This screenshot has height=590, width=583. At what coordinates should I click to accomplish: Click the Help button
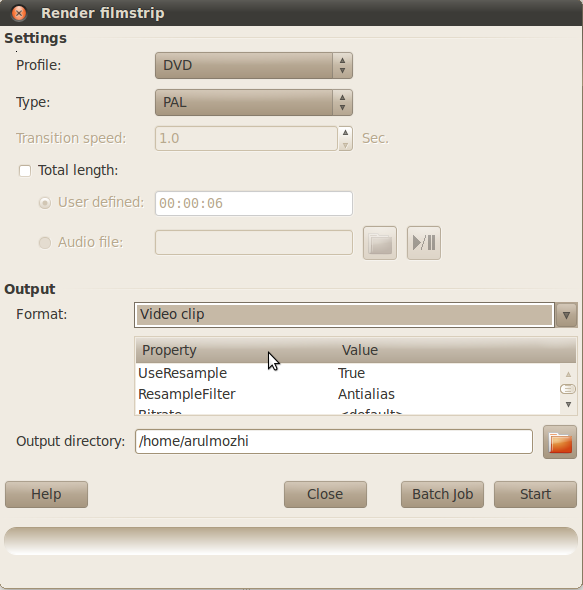click(x=46, y=494)
